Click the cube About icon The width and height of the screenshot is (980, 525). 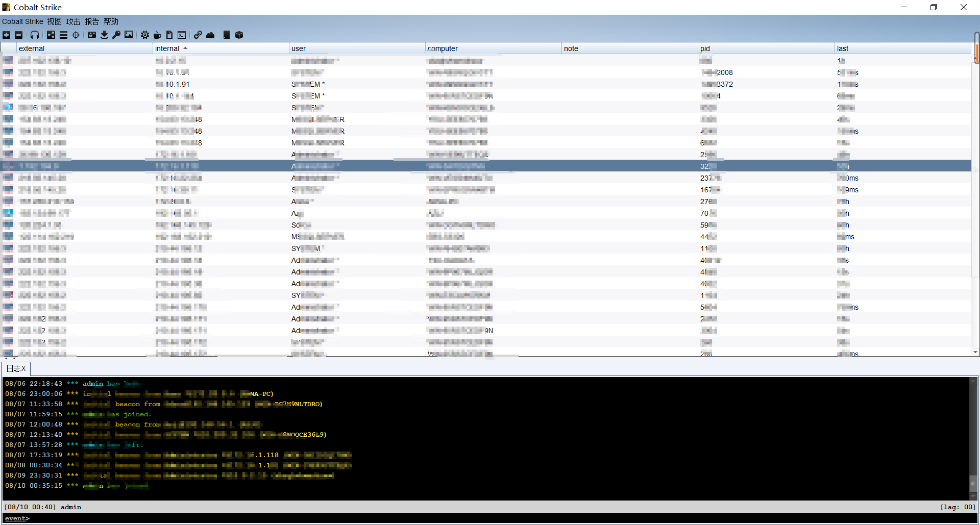[x=239, y=35]
